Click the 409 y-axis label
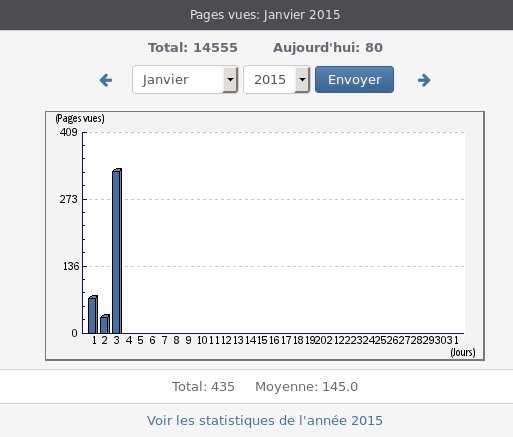The image size is (513, 437). [x=68, y=132]
